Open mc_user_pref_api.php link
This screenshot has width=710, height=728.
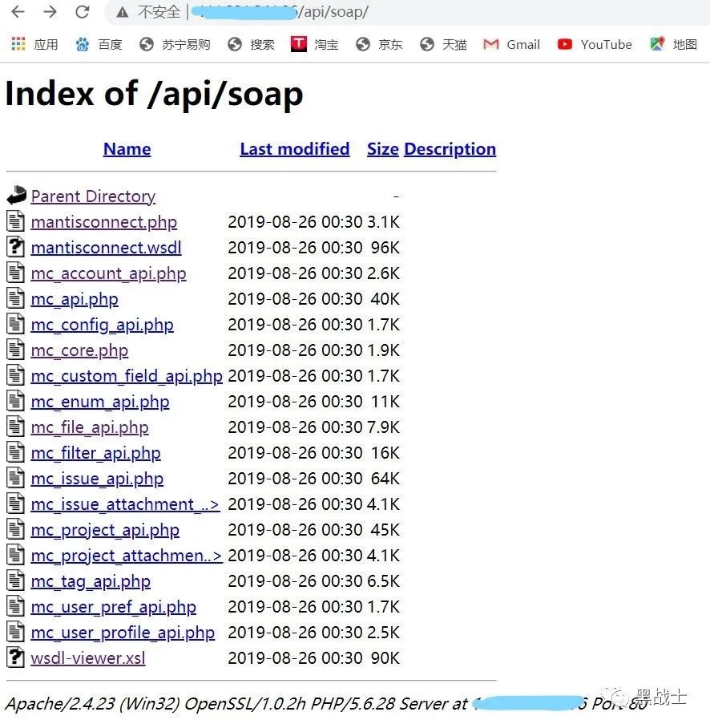tap(114, 607)
